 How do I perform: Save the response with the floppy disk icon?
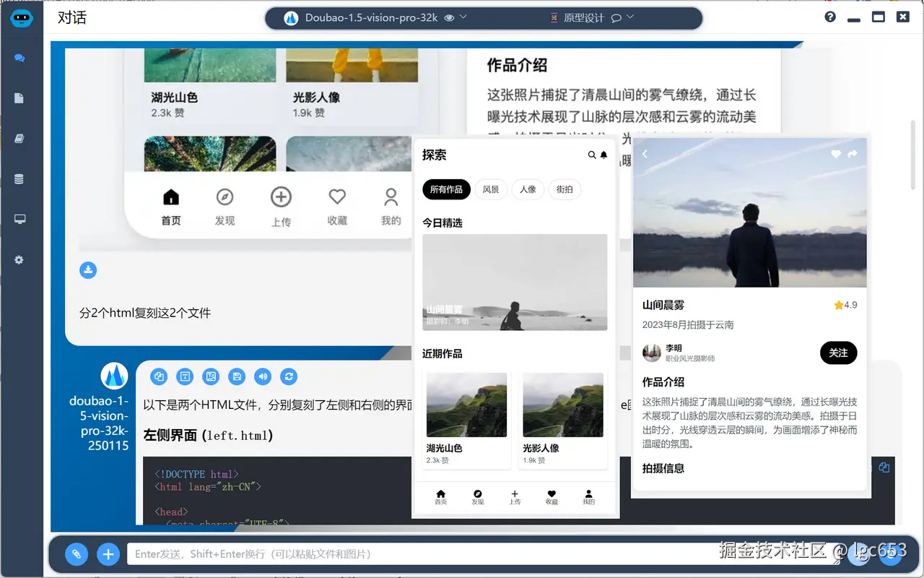tap(237, 376)
